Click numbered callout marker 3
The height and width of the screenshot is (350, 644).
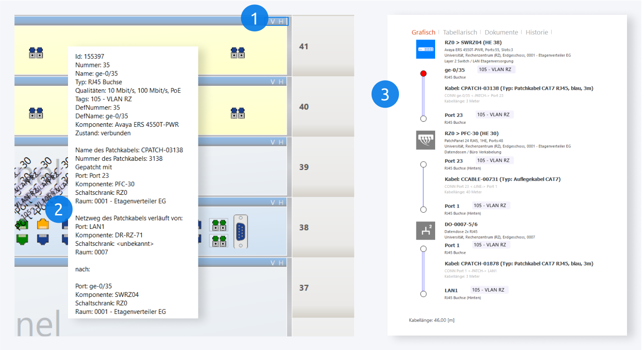coord(385,95)
